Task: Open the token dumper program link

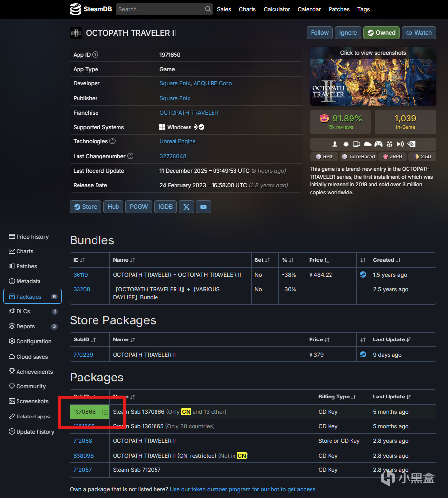Action: tap(243, 489)
